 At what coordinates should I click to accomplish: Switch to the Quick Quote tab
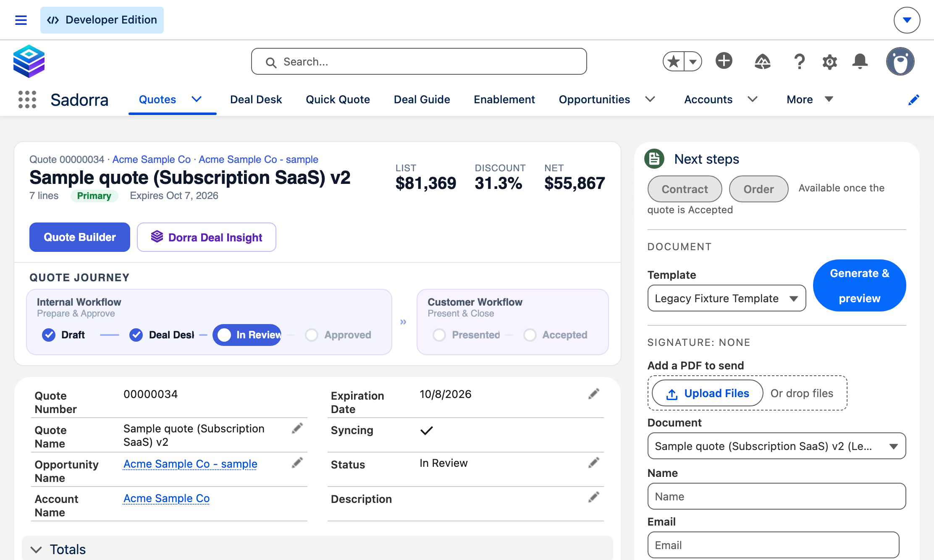tap(338, 99)
